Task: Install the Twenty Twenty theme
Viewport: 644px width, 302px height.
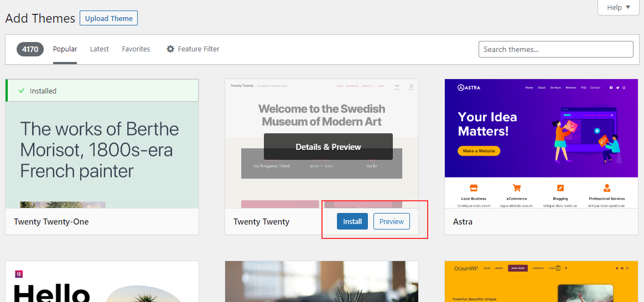Action: pyautogui.click(x=352, y=222)
